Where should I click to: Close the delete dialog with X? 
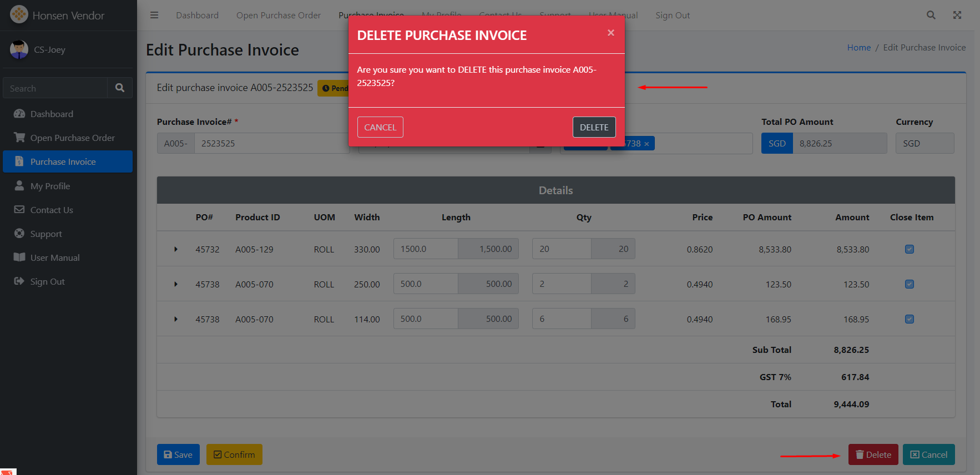(610, 33)
